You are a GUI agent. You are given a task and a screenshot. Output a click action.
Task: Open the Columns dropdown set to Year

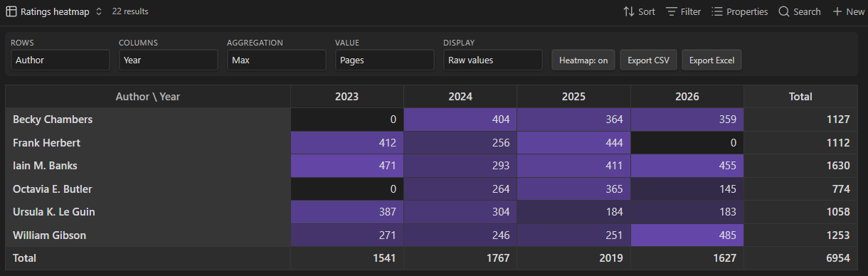click(x=169, y=60)
